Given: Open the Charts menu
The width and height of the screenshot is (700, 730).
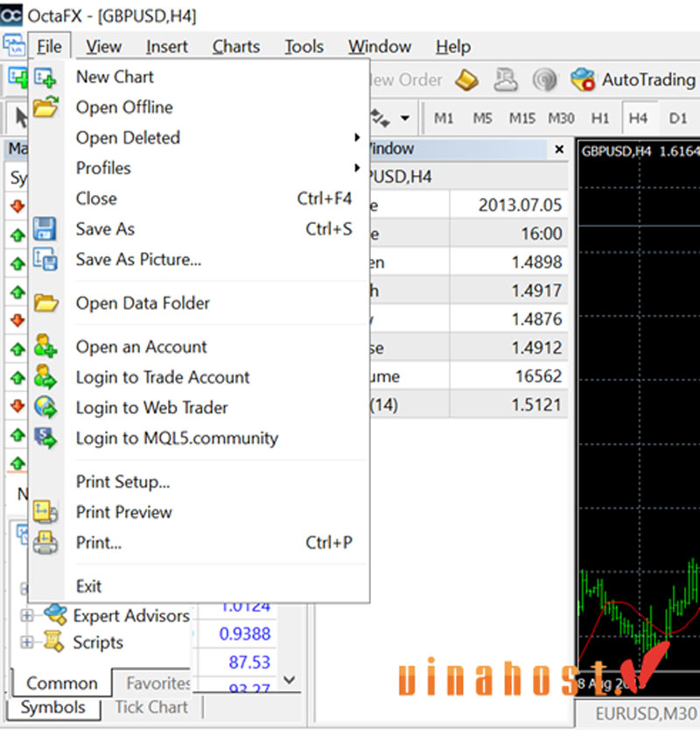Looking at the screenshot, I should click(x=236, y=46).
